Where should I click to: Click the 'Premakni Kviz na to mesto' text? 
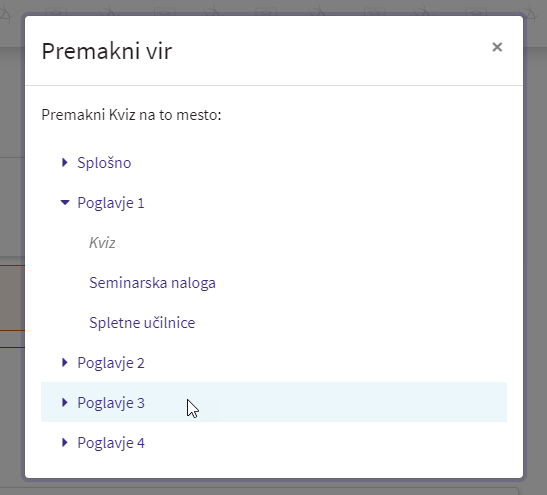pos(131,115)
